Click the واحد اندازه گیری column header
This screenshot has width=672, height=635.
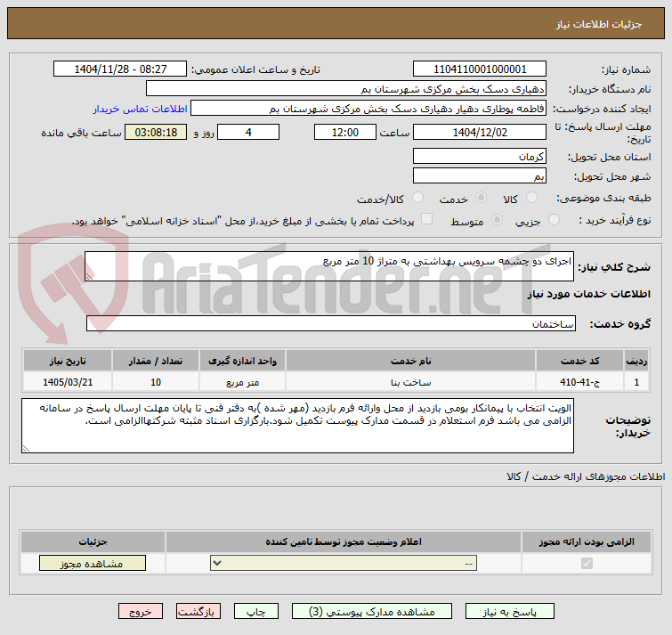243,361
